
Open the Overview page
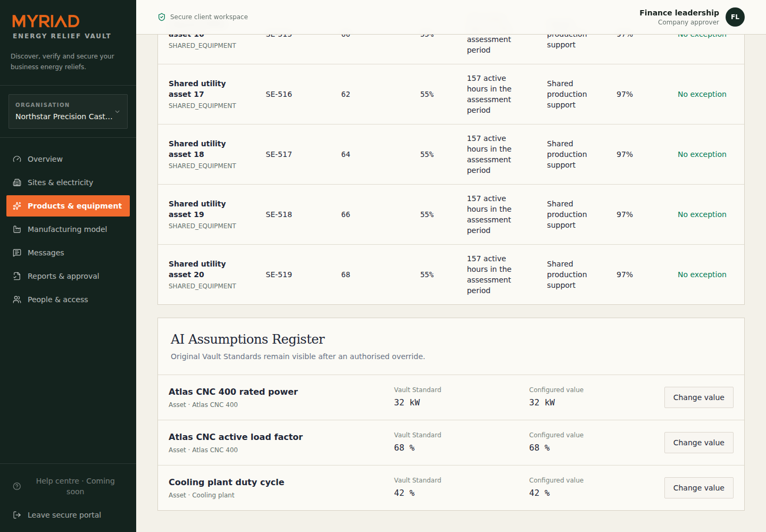[68, 159]
